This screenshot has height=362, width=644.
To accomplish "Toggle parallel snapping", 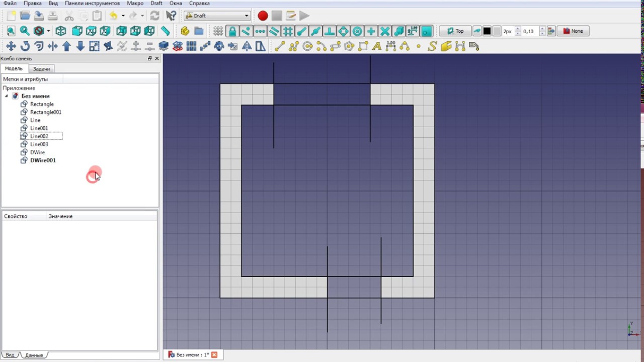I will 274,31.
